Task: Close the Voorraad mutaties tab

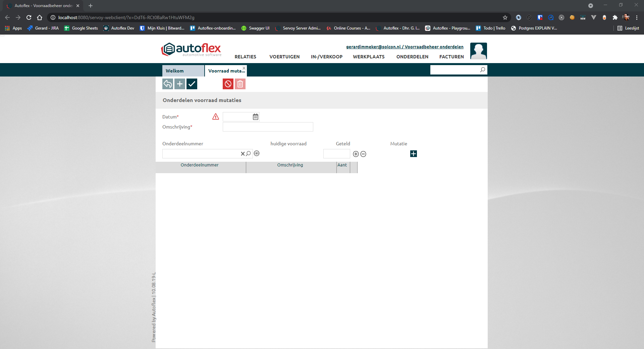Action: click(244, 68)
